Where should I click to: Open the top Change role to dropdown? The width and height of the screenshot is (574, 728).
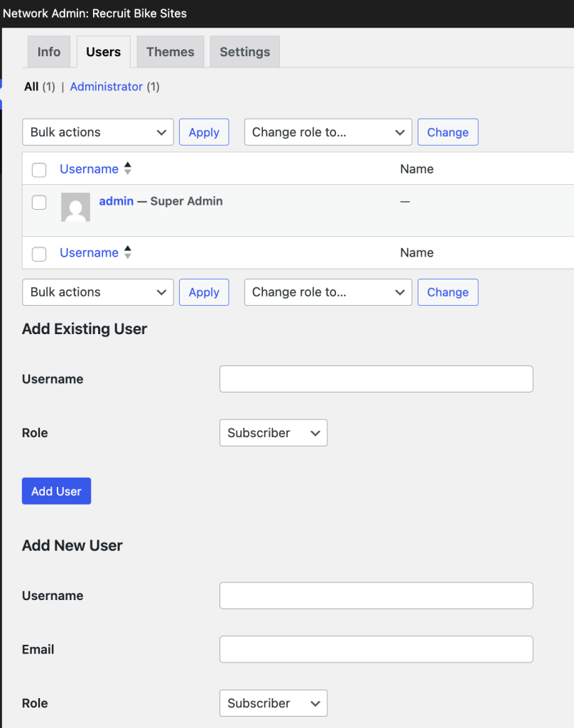(328, 132)
